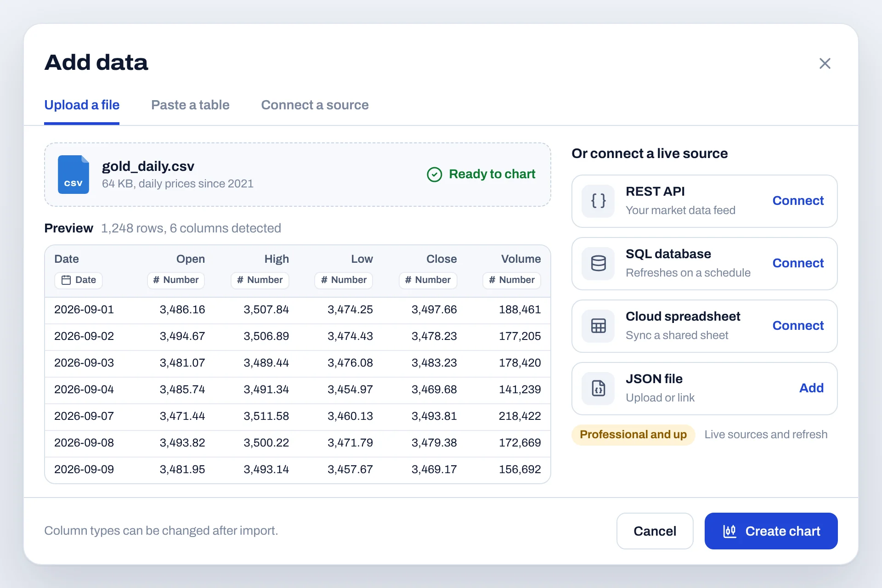The width and height of the screenshot is (882, 588).
Task: Connect the SQL database source
Action: (x=798, y=263)
